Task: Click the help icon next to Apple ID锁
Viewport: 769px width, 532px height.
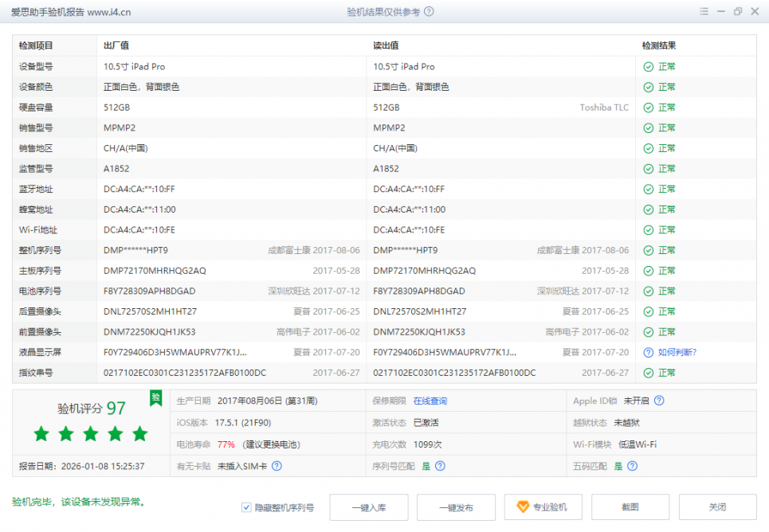Action: pos(659,401)
